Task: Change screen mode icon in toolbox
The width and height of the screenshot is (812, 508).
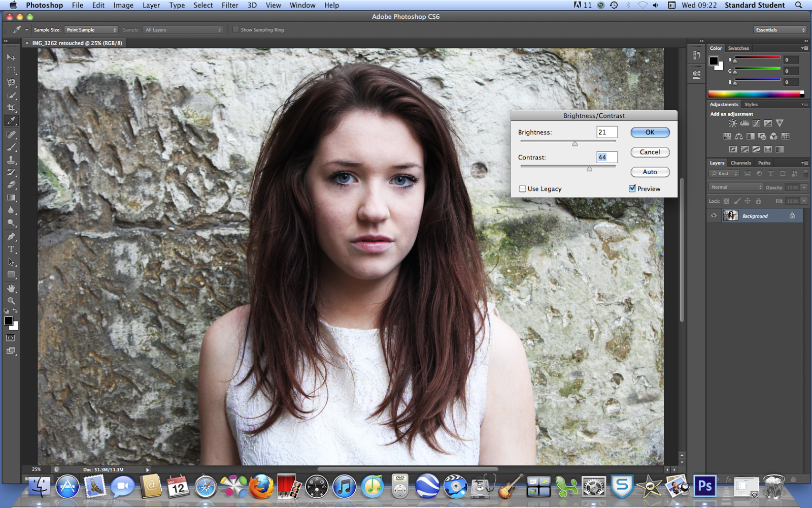Action: tap(11, 351)
